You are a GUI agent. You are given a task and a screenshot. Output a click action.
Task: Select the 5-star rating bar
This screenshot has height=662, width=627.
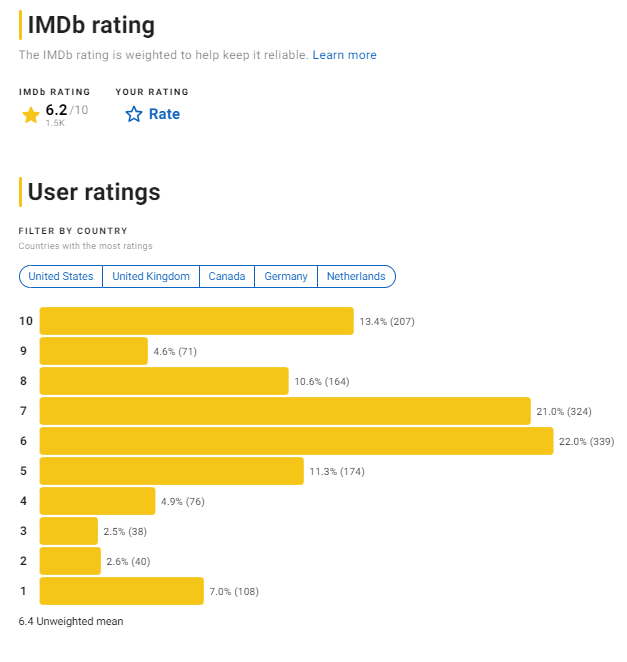[172, 471]
